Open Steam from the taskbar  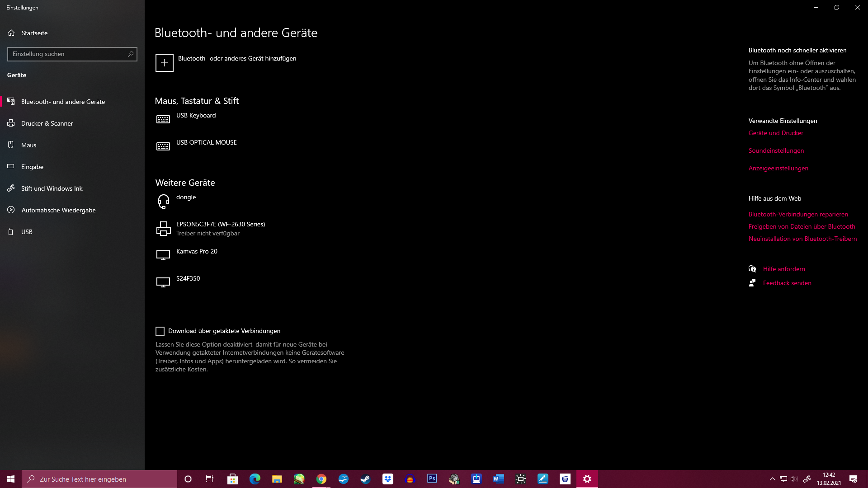click(365, 479)
